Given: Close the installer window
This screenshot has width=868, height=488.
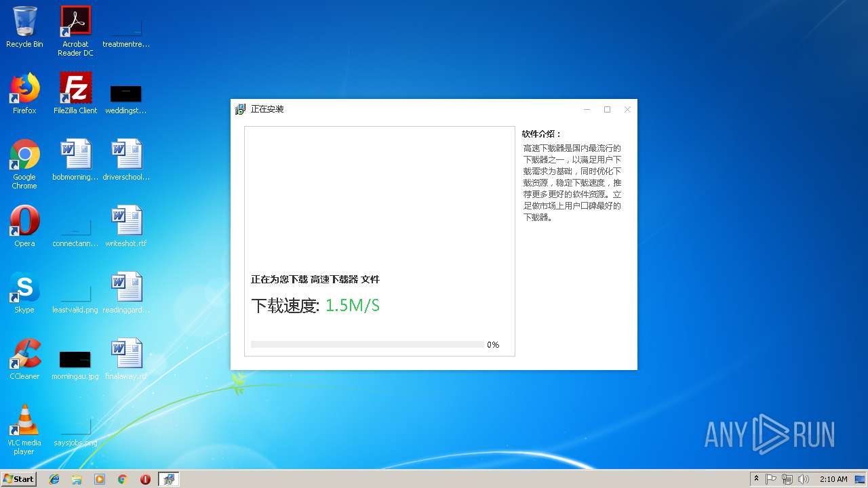Looking at the screenshot, I should pyautogui.click(x=628, y=109).
